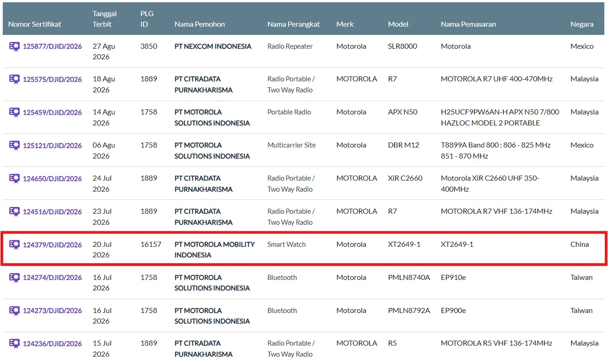This screenshot has width=608, height=364.
Task: Open certificate link 124236/DJID/2026
Action: (52, 344)
